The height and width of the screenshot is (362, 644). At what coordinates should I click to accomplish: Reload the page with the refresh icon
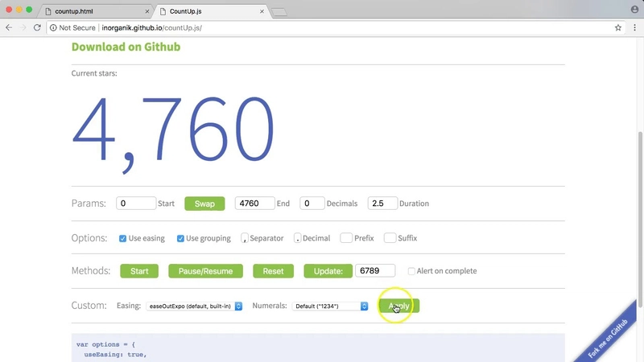[x=37, y=27]
